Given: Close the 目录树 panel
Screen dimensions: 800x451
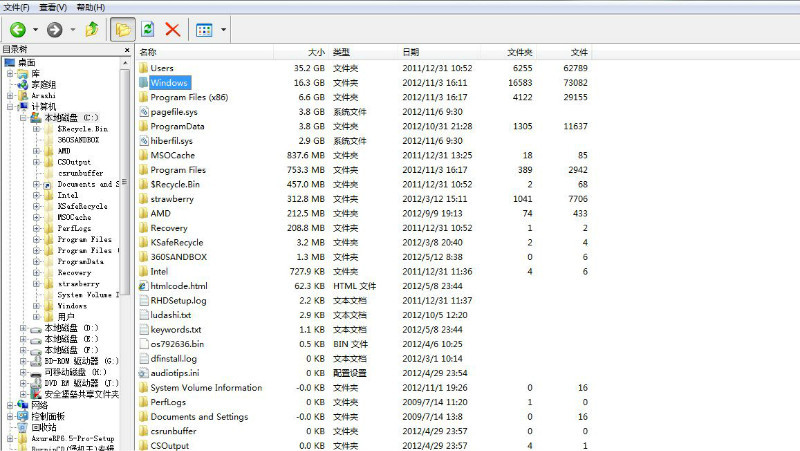Looking at the screenshot, I should [127, 50].
